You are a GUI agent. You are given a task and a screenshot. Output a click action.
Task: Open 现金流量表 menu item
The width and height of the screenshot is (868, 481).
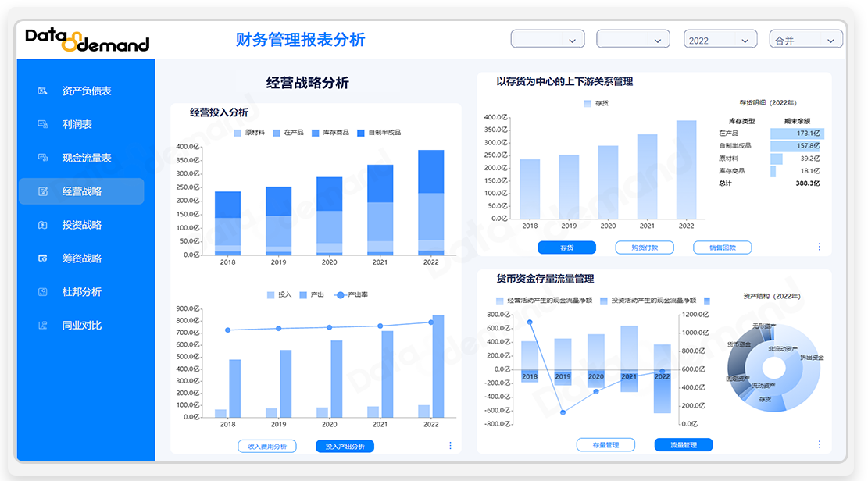(87, 158)
